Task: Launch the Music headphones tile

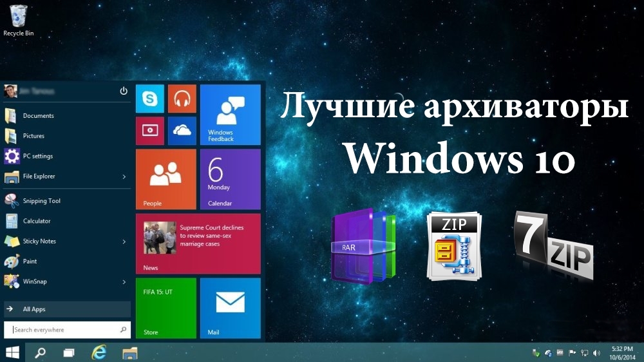Action: [x=182, y=99]
